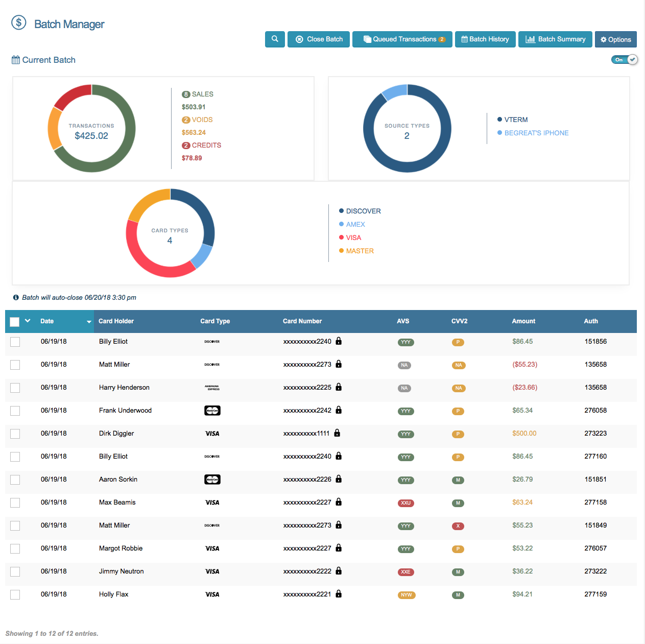
Task: Click the Calendar icon next to Current Batch
Action: (x=15, y=59)
